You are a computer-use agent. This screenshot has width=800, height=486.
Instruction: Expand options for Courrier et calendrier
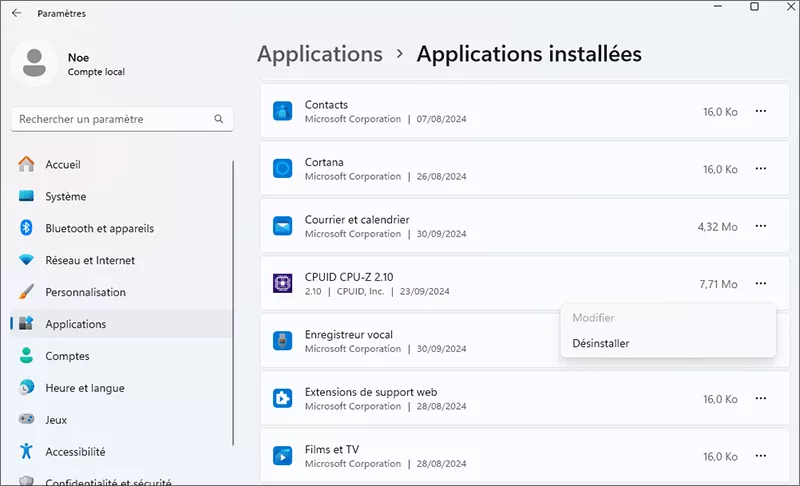coord(761,227)
